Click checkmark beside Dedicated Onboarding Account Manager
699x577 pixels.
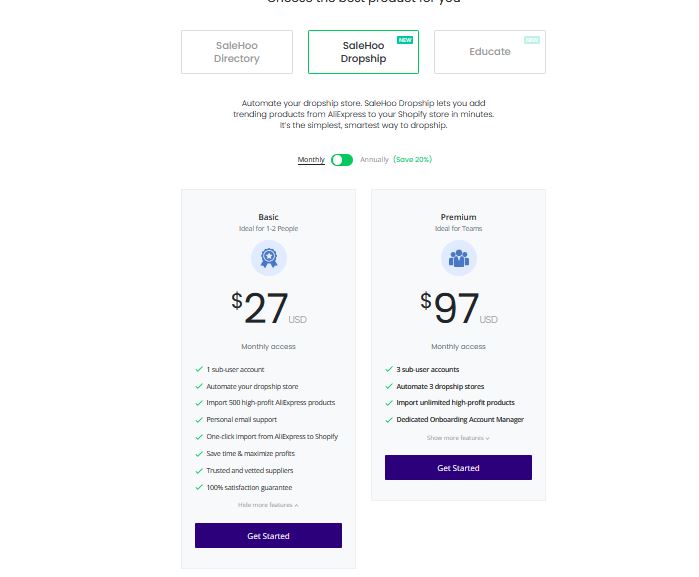click(x=389, y=420)
